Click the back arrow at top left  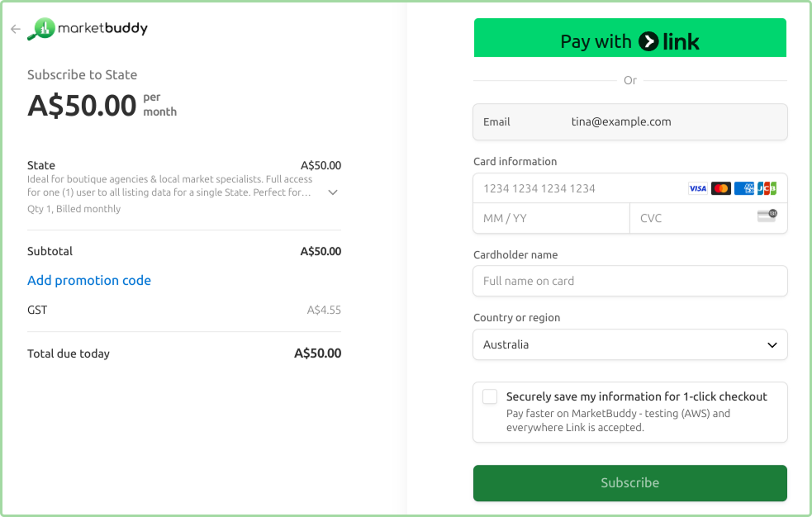[x=15, y=29]
